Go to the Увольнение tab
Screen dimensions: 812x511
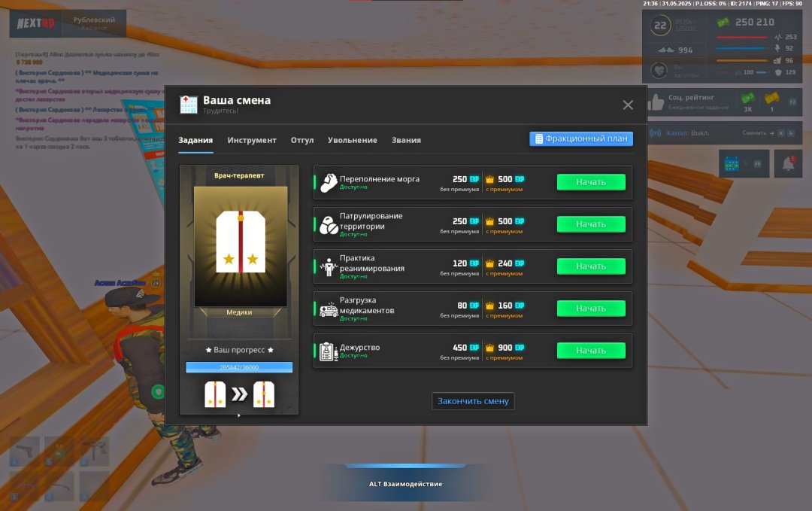click(353, 141)
